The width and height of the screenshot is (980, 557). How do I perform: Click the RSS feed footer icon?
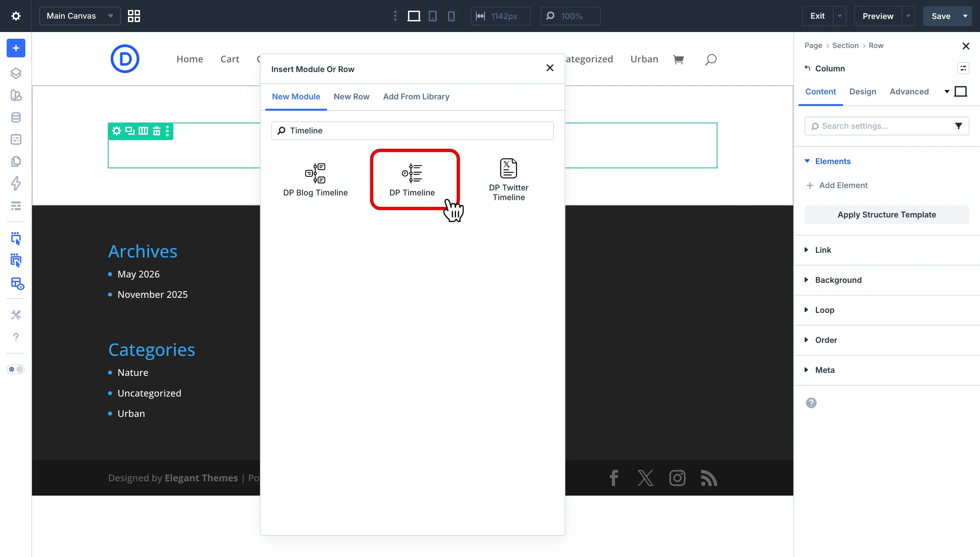pyautogui.click(x=709, y=478)
